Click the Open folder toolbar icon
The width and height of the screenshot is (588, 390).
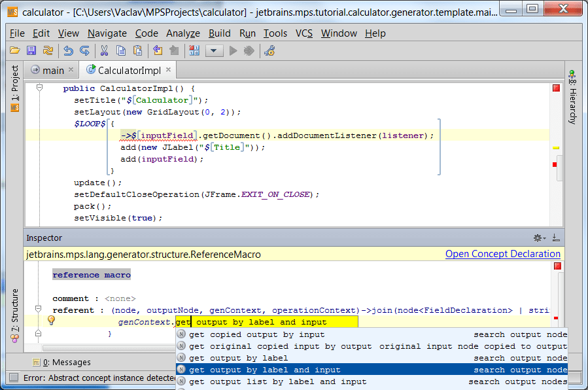14,50
